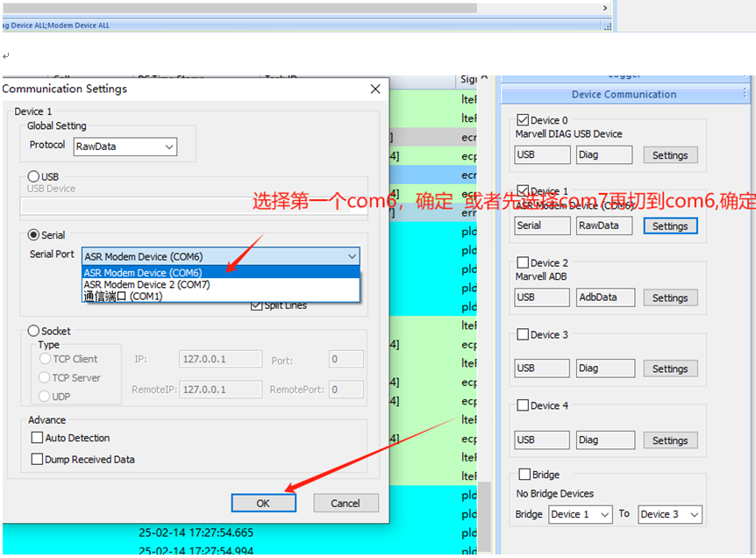This screenshot has width=756, height=558.
Task: Open the Protocol RawData dropdown
Action: coord(125,147)
